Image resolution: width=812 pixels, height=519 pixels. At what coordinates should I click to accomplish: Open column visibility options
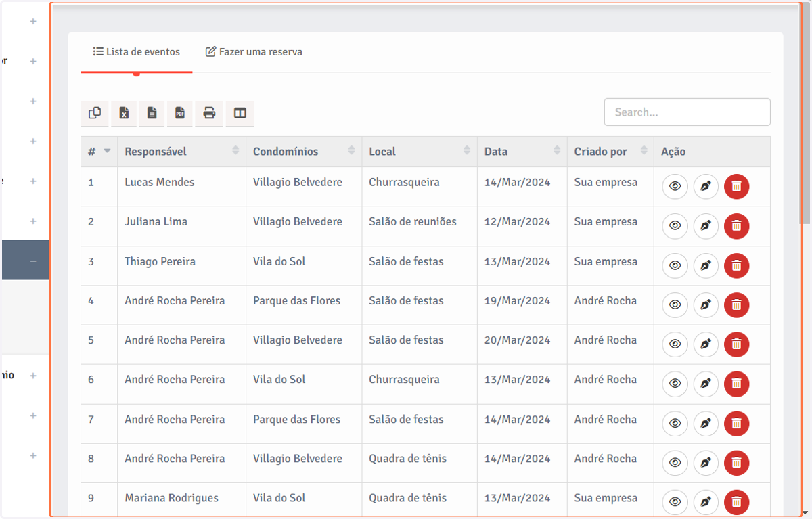coord(240,114)
